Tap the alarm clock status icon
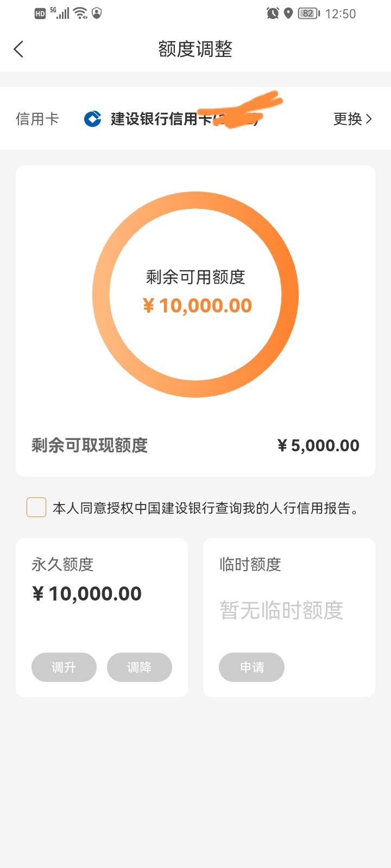This screenshot has height=868, width=391. click(273, 13)
